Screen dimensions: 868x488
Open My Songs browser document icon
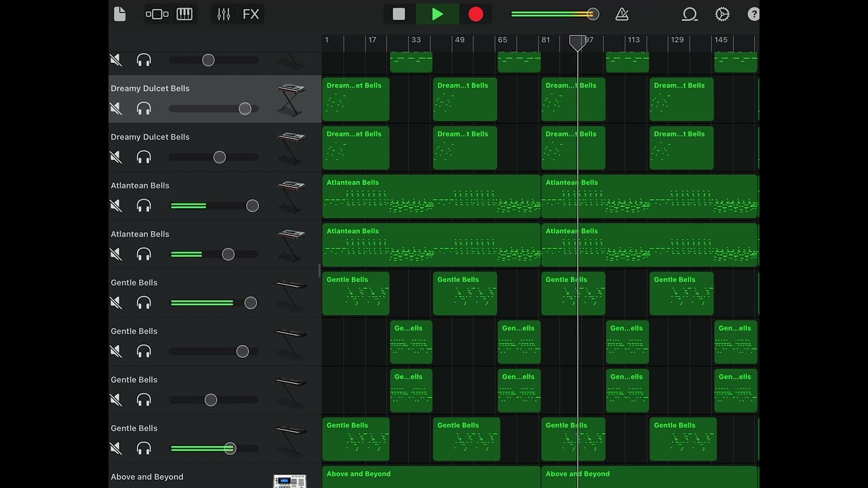click(120, 14)
